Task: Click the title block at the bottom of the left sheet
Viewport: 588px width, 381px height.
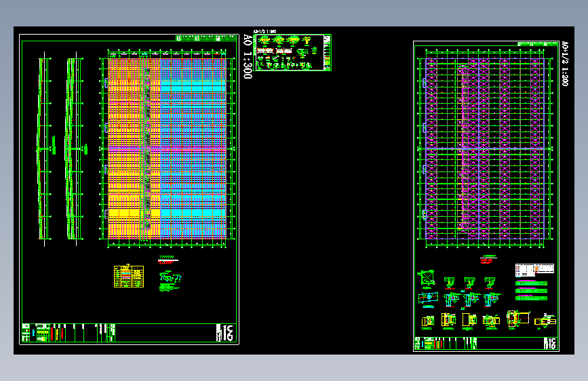Action: tap(129, 333)
